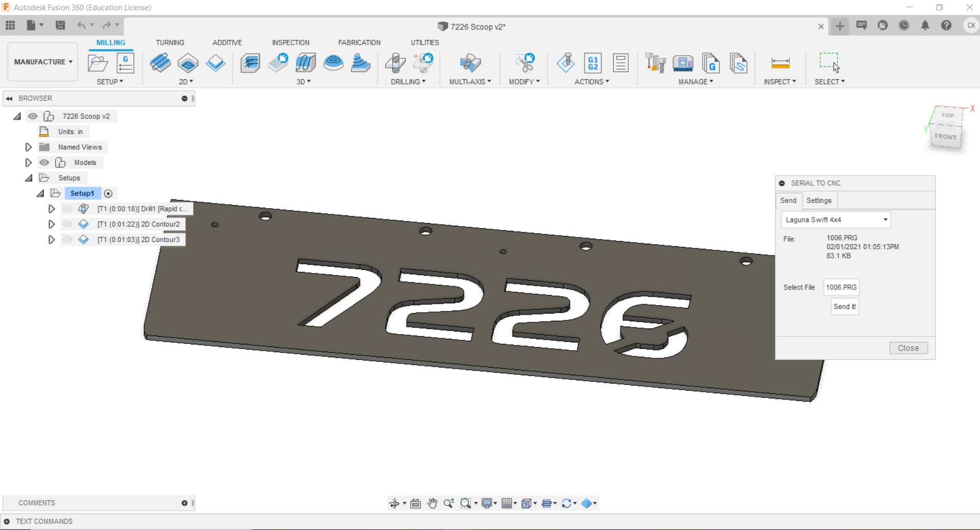980x530 pixels.
Task: Close the Serial to CNC dialog
Action: [x=908, y=348]
